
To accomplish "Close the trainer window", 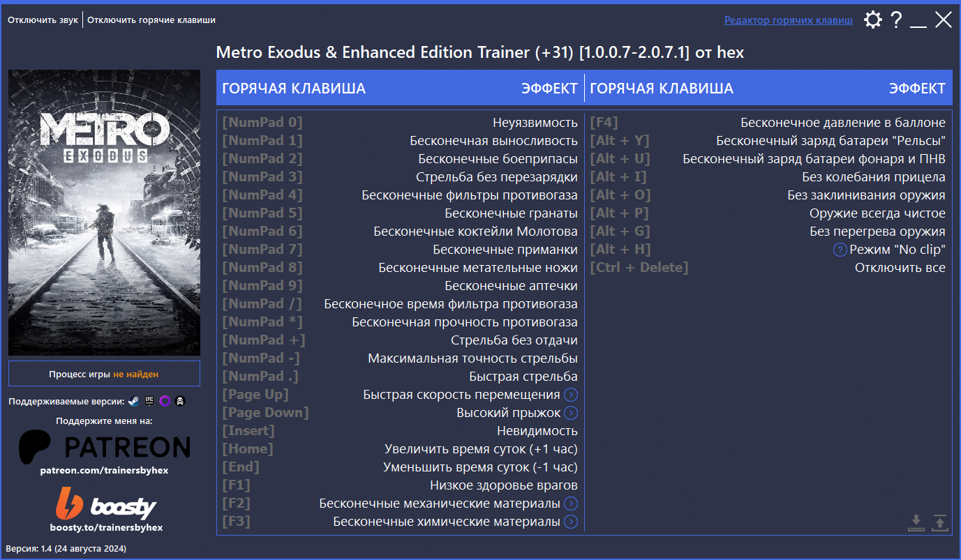I will [944, 20].
